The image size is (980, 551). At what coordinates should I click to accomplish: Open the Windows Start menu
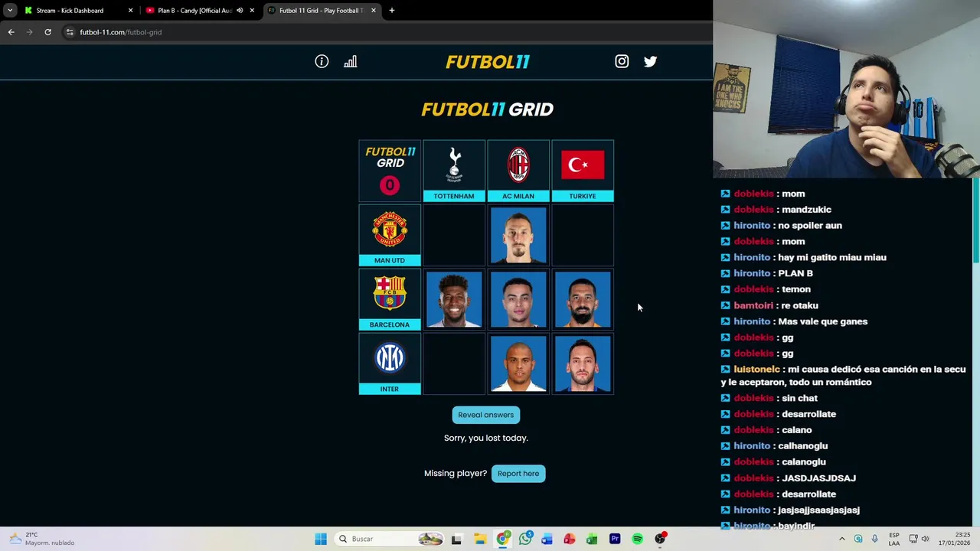click(x=321, y=539)
